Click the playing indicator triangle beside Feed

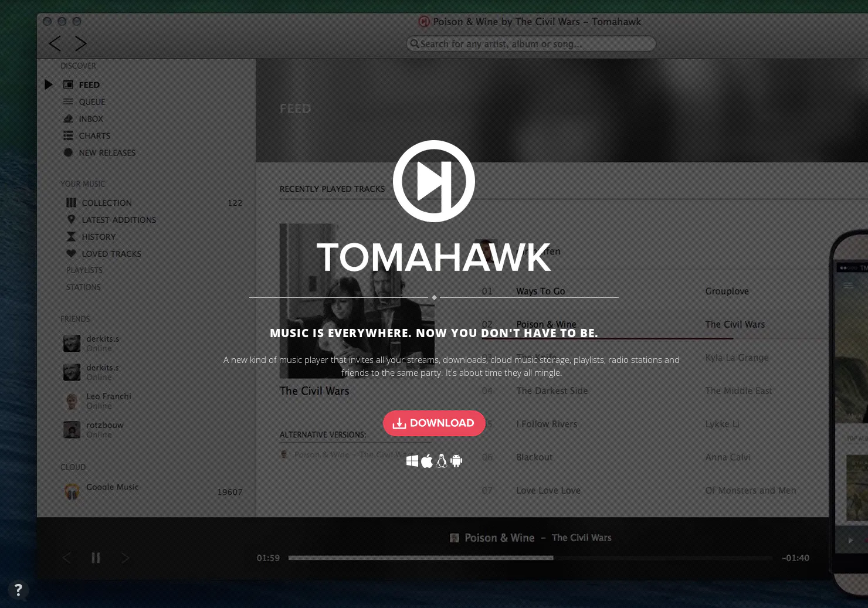49,85
